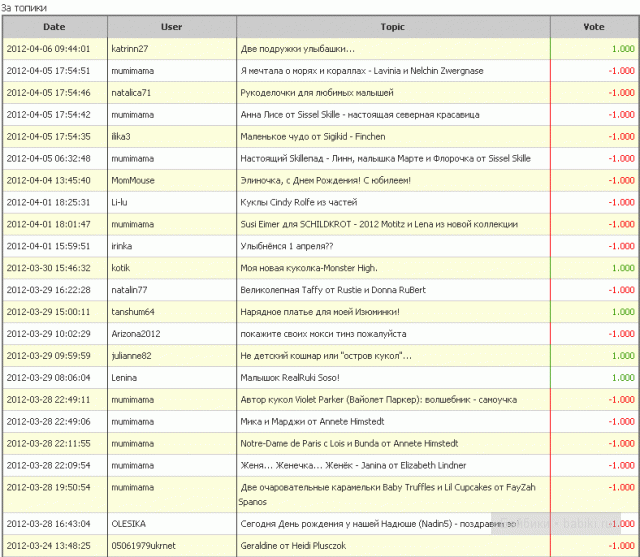Viewport: 640px width, 557px height.
Task: Click the Date column header
Action: click(54, 27)
